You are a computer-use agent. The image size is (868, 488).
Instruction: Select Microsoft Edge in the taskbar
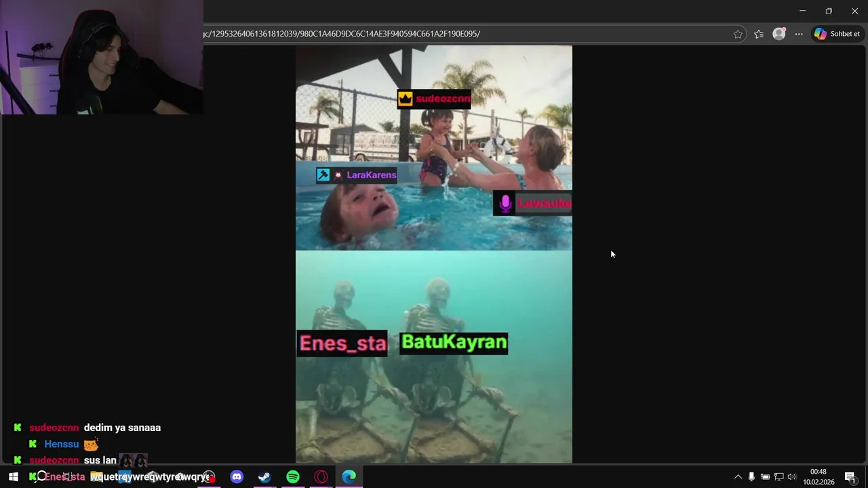(349, 477)
